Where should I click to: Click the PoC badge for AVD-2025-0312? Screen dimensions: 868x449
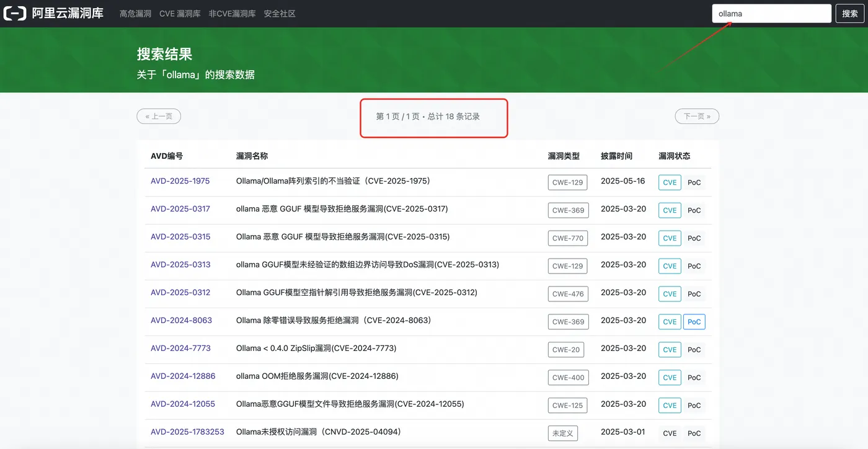pos(694,294)
